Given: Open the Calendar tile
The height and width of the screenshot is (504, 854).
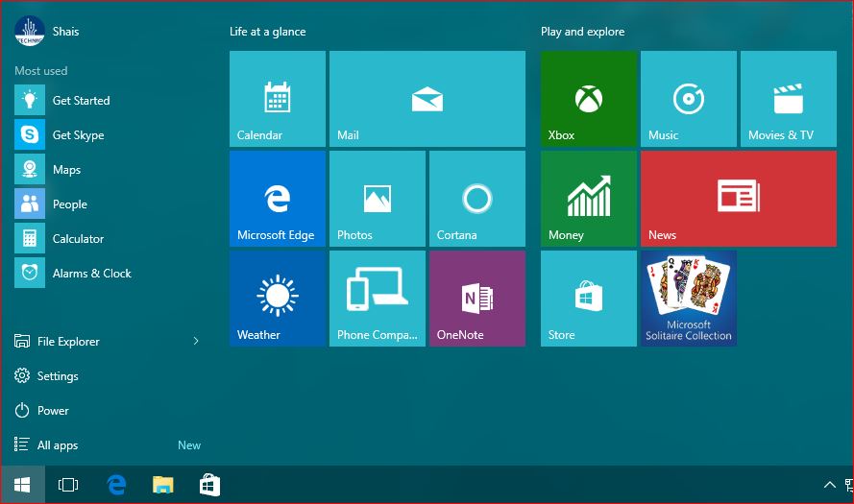Looking at the screenshot, I should coord(278,99).
